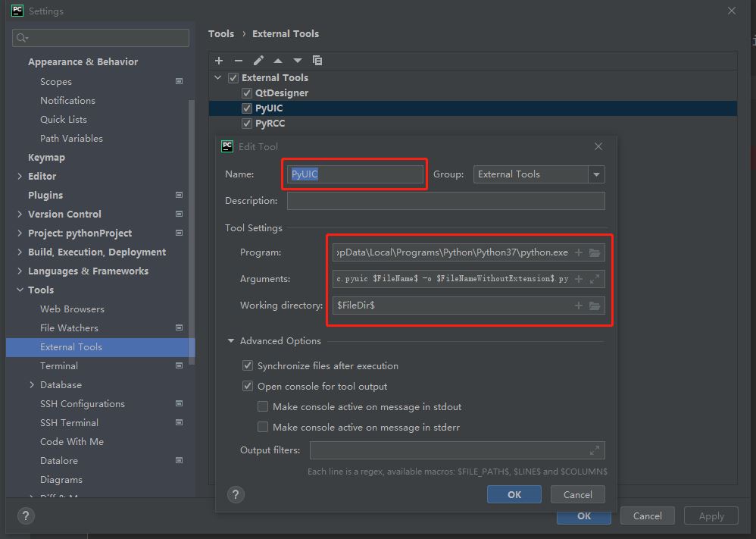
Task: Click the project-level icon next to Project: pythonProject
Action: coord(180,233)
